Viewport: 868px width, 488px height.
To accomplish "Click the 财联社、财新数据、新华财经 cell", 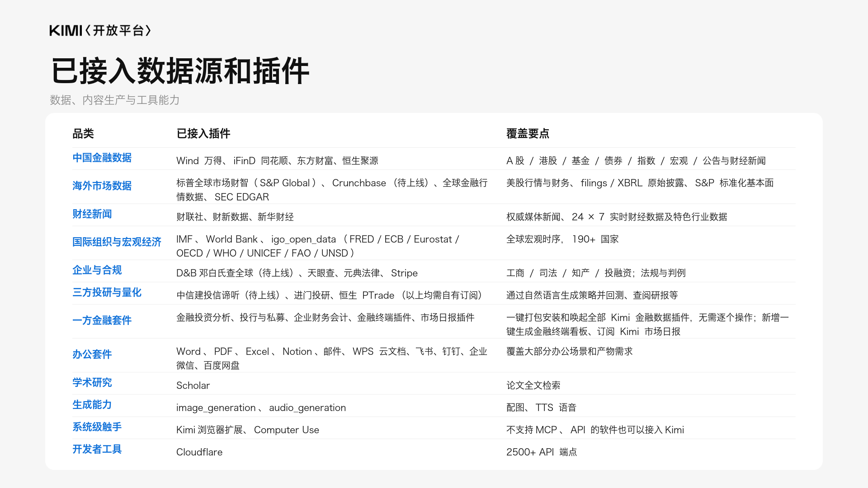I will (235, 216).
